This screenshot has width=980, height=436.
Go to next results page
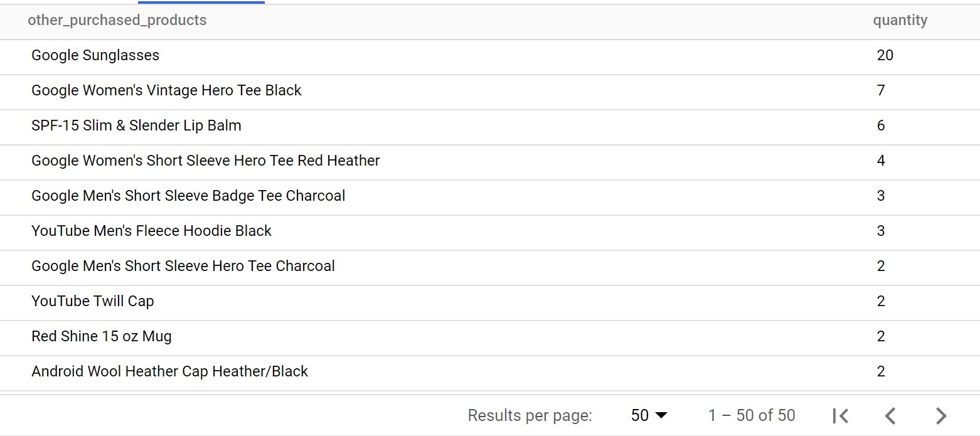tap(940, 415)
